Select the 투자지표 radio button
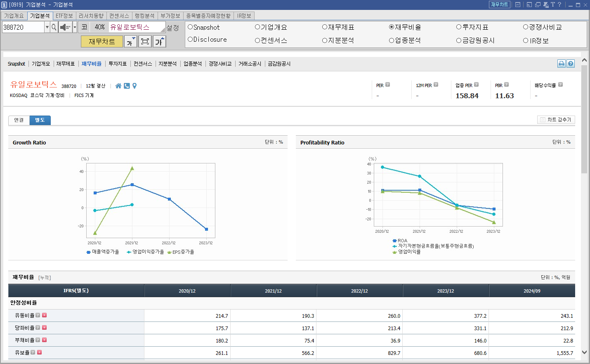The image size is (590, 364). pos(459,27)
